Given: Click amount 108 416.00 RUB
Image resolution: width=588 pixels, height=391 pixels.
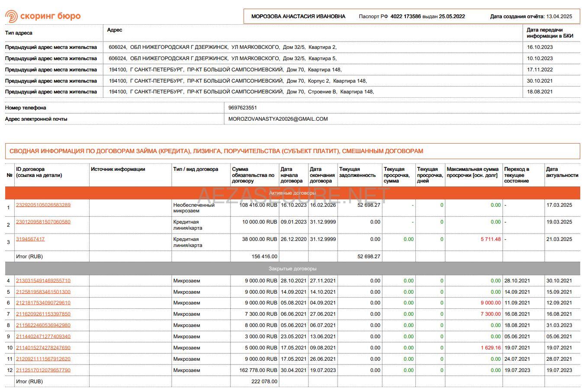Looking at the screenshot, I should pyautogui.click(x=258, y=205).
